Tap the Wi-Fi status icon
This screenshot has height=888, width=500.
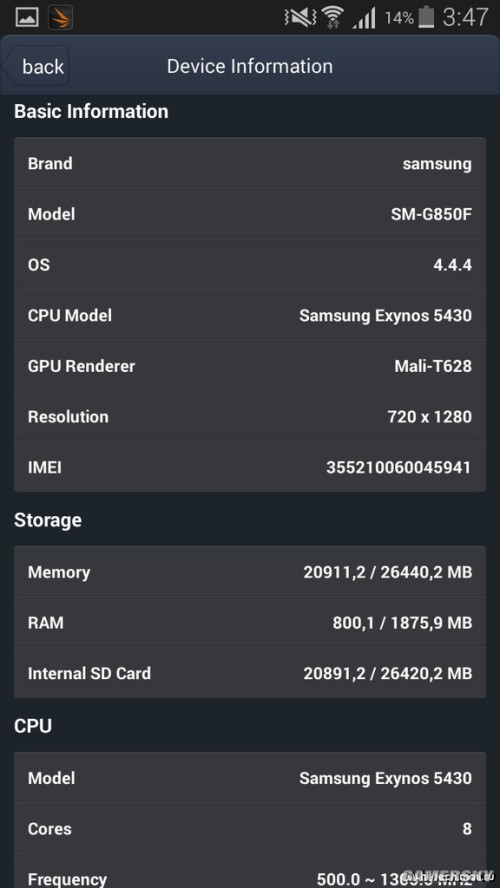click(x=333, y=18)
